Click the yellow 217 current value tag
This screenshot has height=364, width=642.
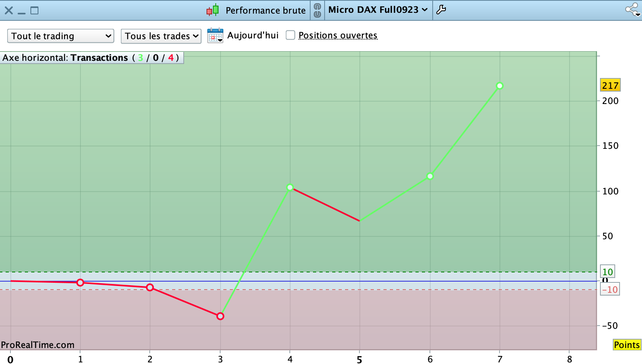pyautogui.click(x=610, y=85)
